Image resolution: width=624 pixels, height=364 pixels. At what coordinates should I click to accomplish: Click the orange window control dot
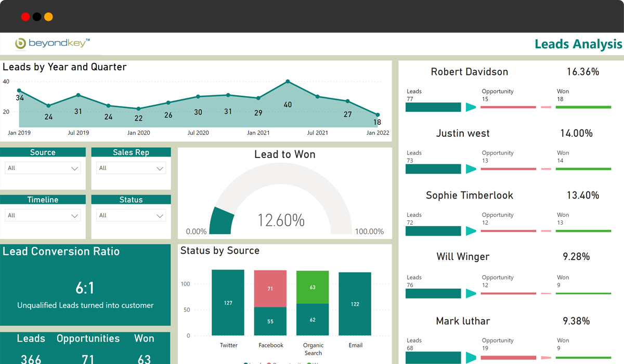pyautogui.click(x=48, y=17)
